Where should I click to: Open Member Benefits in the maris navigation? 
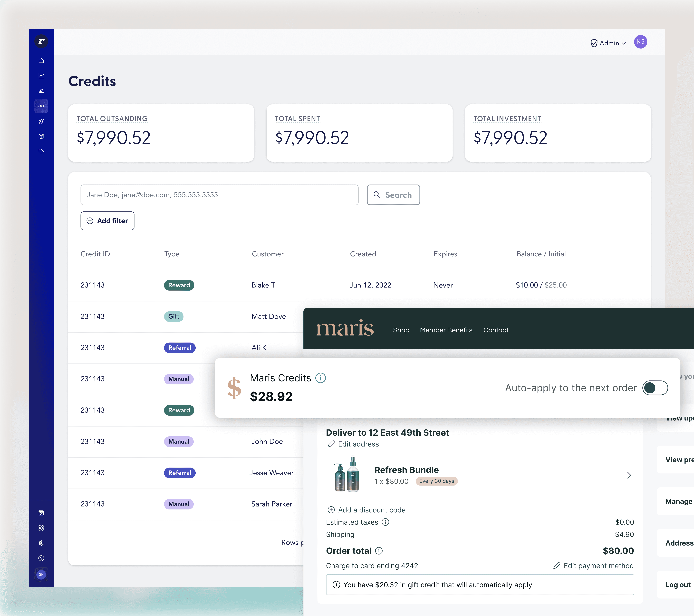446,330
